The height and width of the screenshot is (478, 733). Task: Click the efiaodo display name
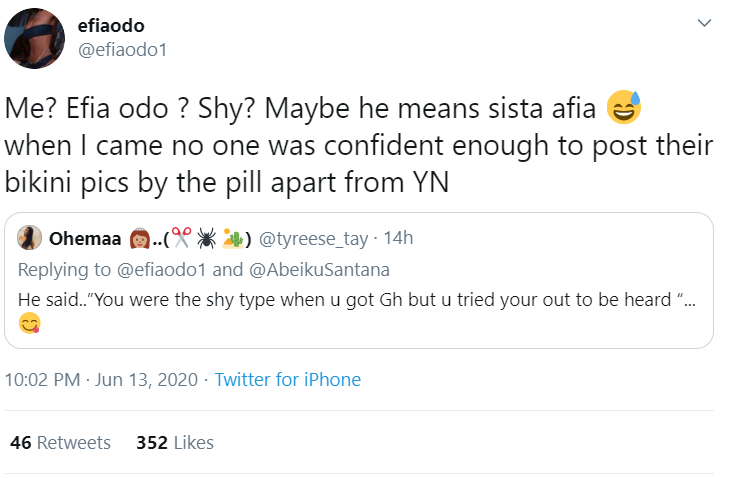(x=110, y=26)
